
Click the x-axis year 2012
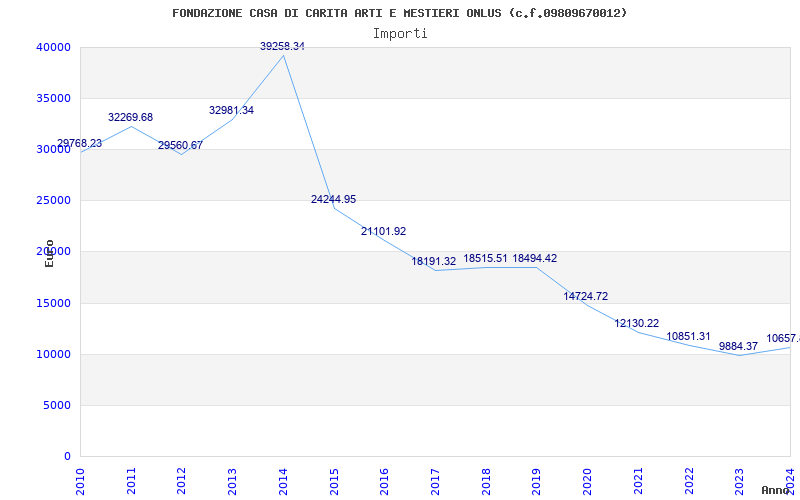pyautogui.click(x=182, y=482)
